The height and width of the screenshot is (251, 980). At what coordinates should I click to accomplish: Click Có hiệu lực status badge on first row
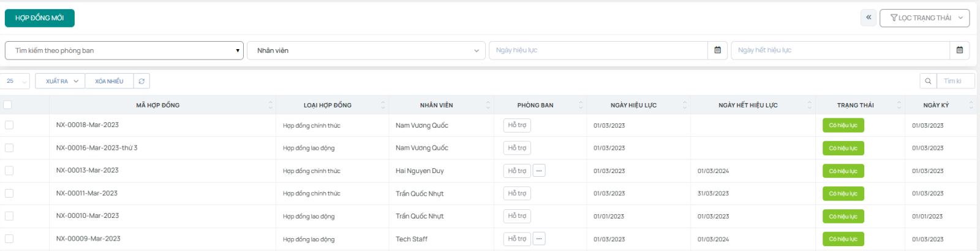[843, 125]
